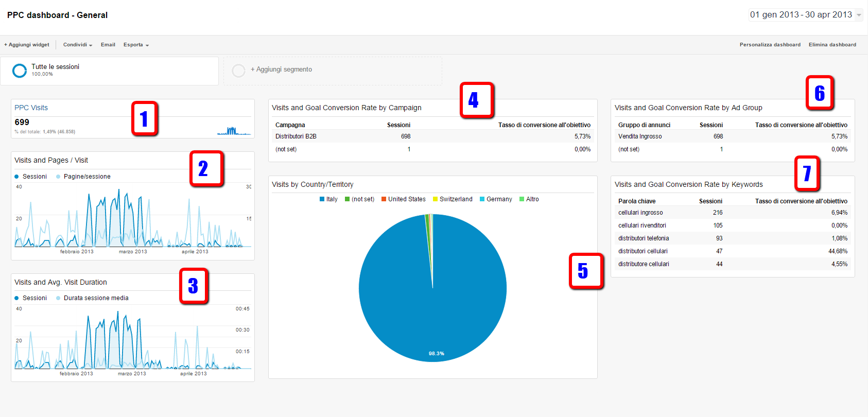Image resolution: width=868 pixels, height=417 pixels.
Task: Click the empty Aggiungi segmento circle icon
Action: (238, 71)
